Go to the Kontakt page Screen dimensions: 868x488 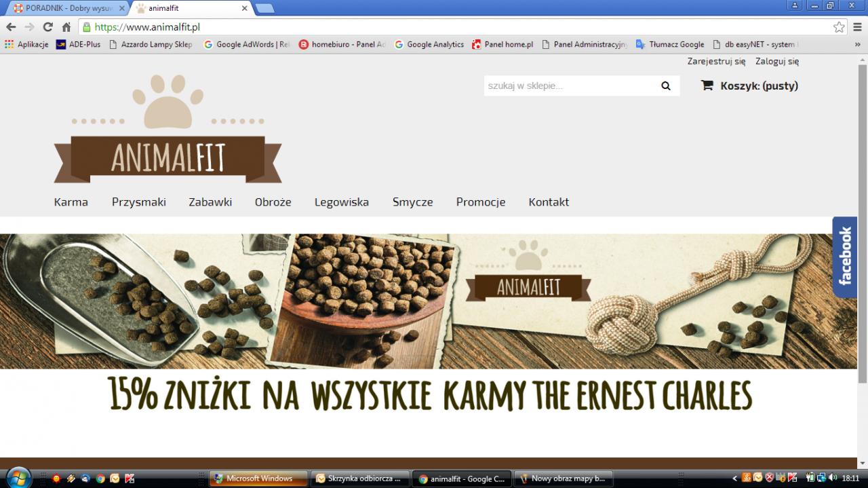coord(549,202)
